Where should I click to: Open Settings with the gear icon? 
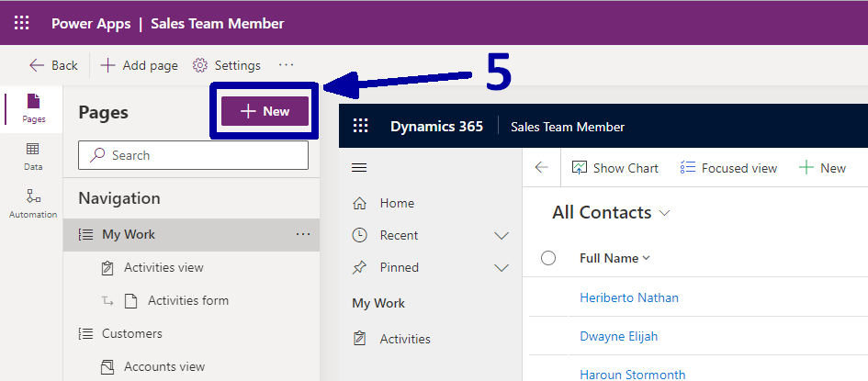tap(226, 65)
